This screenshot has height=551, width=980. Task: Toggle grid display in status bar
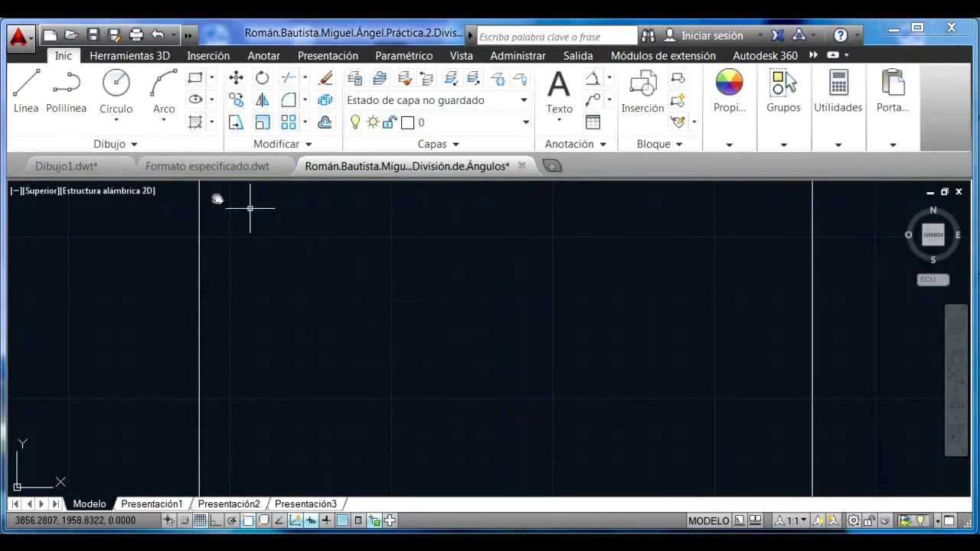[x=200, y=521]
